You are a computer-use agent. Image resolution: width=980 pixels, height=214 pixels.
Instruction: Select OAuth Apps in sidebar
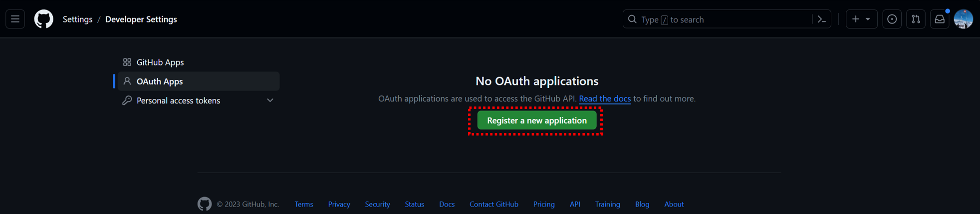(199, 81)
